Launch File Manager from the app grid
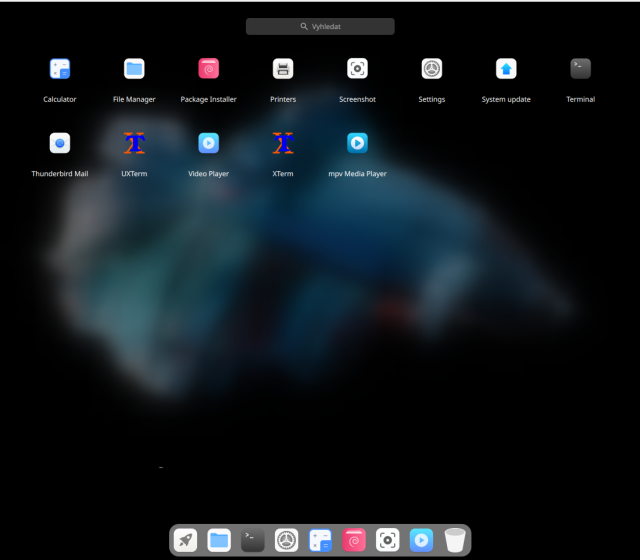The height and width of the screenshot is (560, 640). 134,69
